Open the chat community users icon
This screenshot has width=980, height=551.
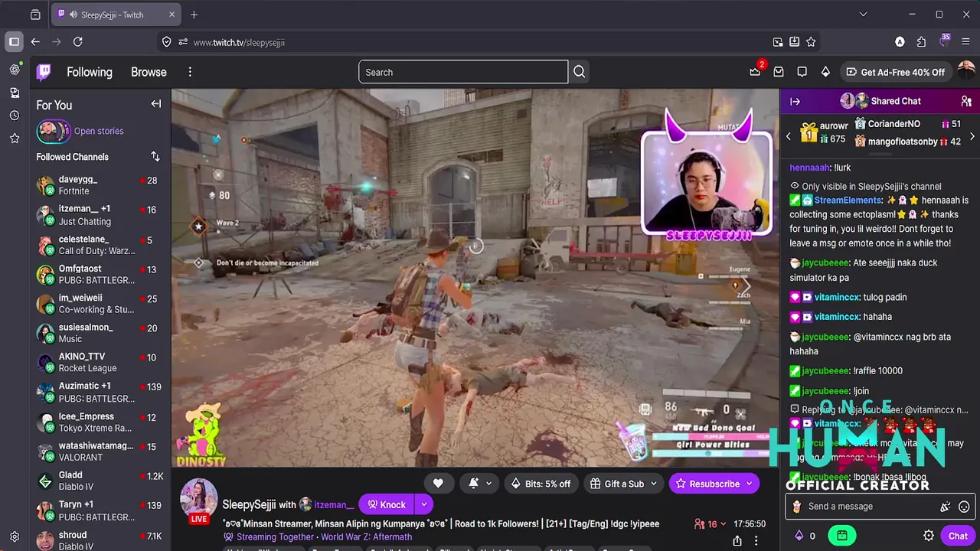coord(966,101)
